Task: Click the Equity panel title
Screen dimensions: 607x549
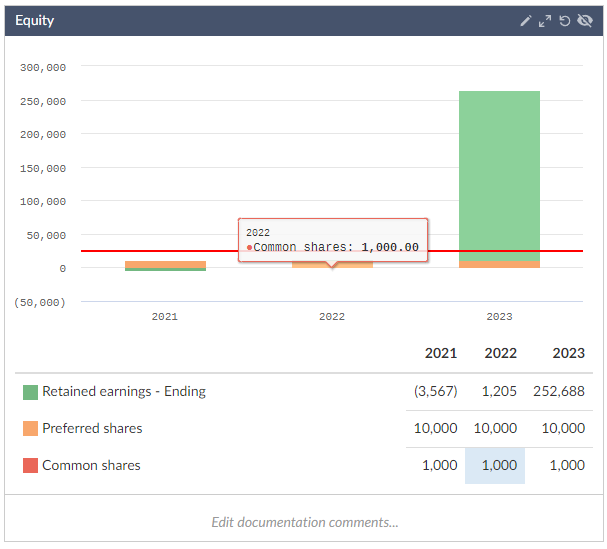Action: click(35, 21)
